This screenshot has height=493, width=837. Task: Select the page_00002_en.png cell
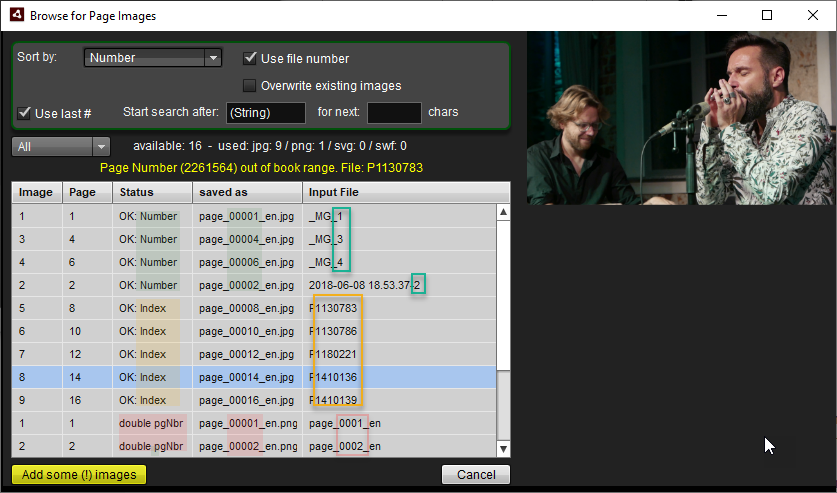point(247,446)
